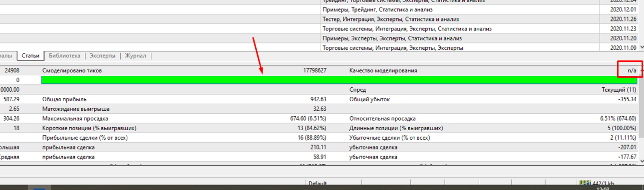
Task: Click the date cell 2020.11.26
Action: click(x=624, y=19)
